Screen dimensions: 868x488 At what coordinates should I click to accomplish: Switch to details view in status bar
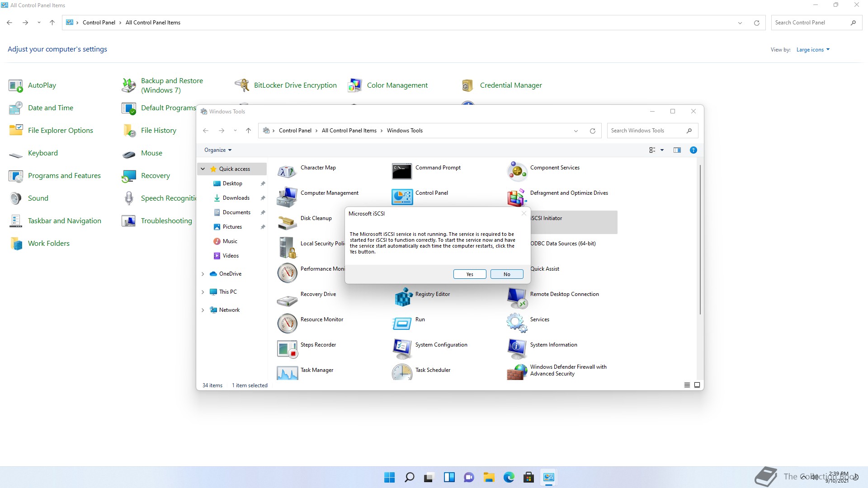(687, 385)
